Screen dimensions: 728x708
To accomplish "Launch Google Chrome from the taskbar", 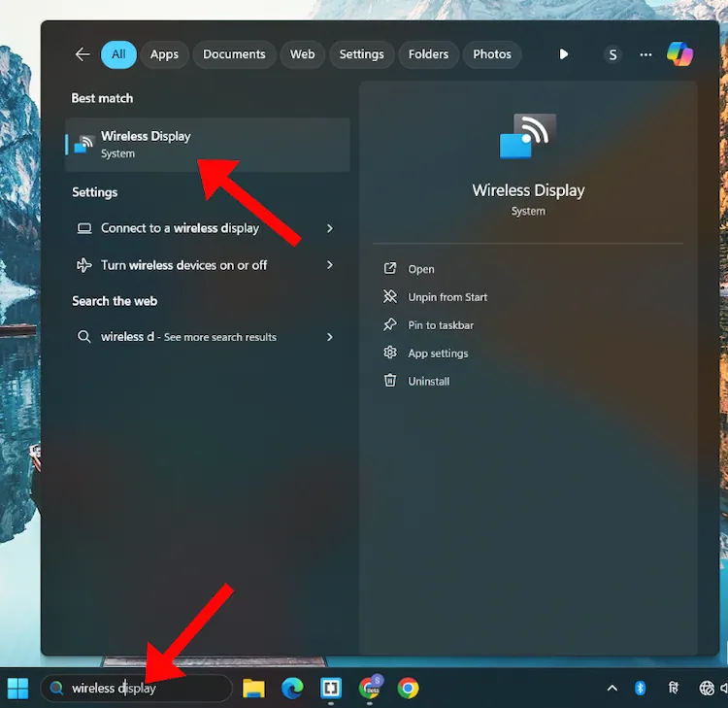I will click(408, 688).
